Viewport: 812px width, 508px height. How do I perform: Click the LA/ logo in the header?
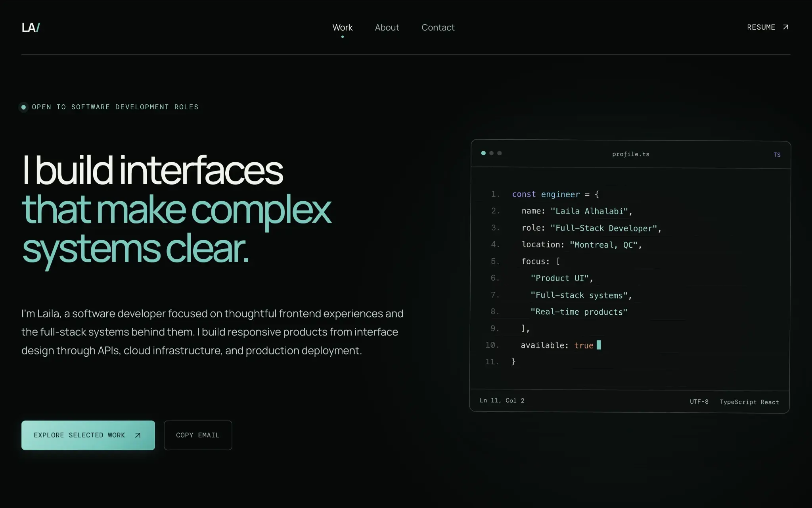click(31, 27)
